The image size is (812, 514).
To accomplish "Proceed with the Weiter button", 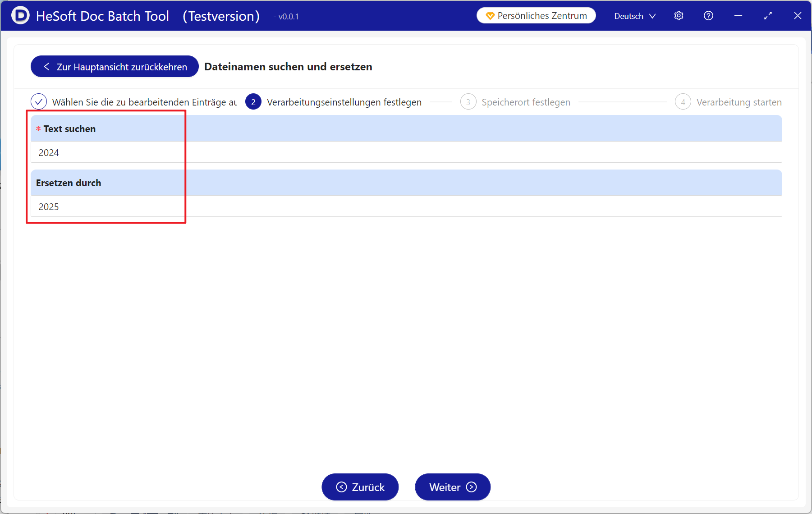I will tap(452, 487).
